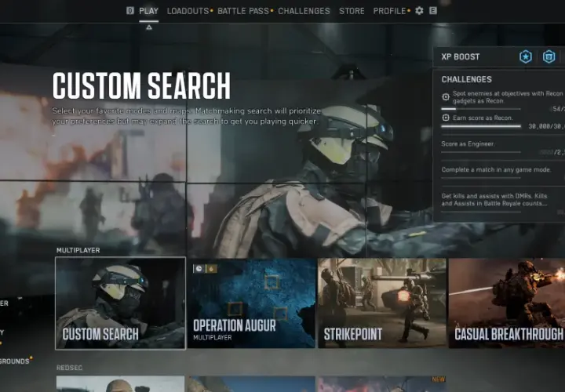Click Get kills and assists with DMRs challenge
This screenshot has width=565, height=392.
[494, 200]
